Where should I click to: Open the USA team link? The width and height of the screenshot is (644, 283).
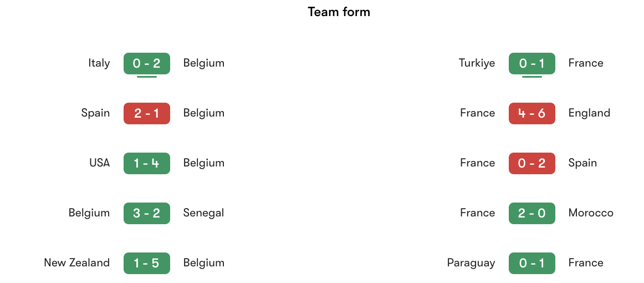99,163
